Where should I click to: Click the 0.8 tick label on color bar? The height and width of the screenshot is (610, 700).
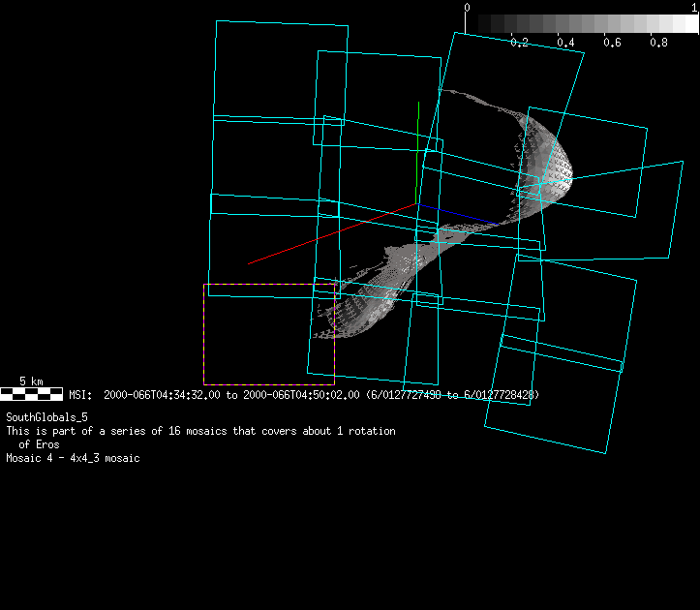coord(658,43)
